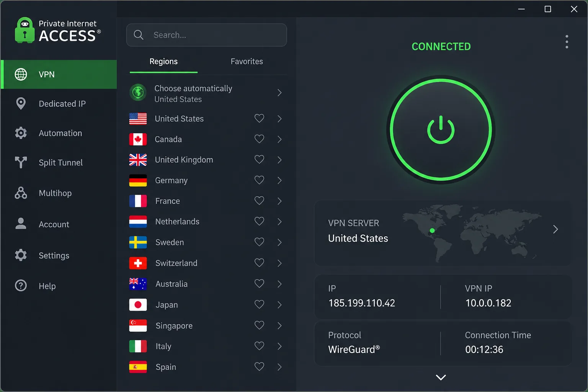Image resolution: width=588 pixels, height=392 pixels.
Task: Select the Split Tunnel fork icon
Action: tap(21, 162)
